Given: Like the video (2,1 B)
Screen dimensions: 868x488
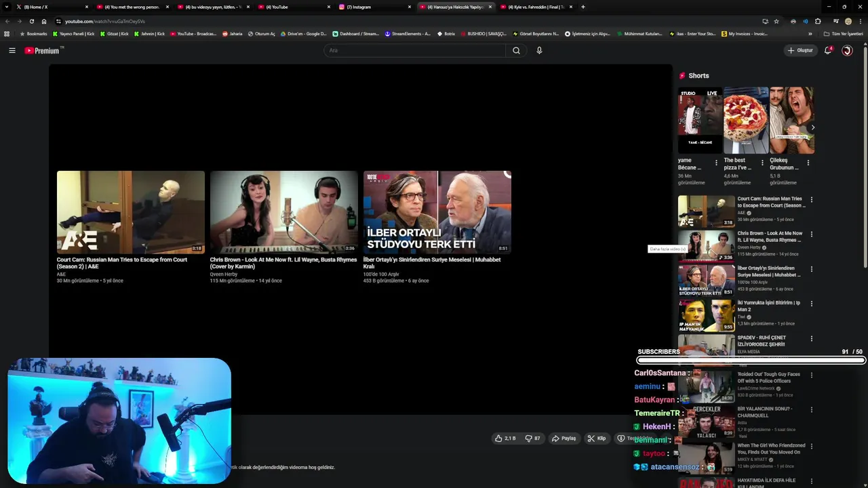Looking at the screenshot, I should (x=505, y=439).
